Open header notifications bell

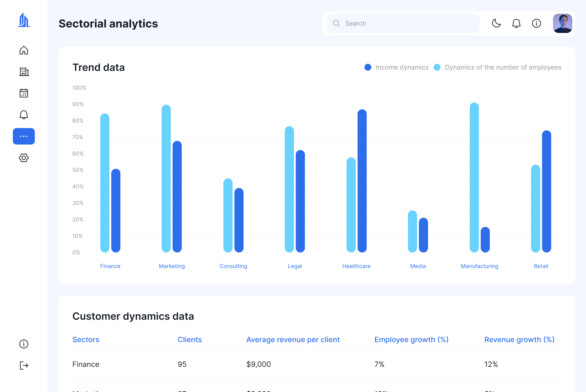click(x=516, y=23)
